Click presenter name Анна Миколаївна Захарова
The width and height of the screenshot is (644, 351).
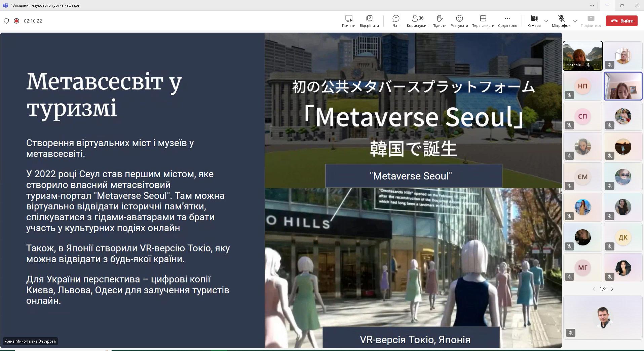tap(30, 341)
